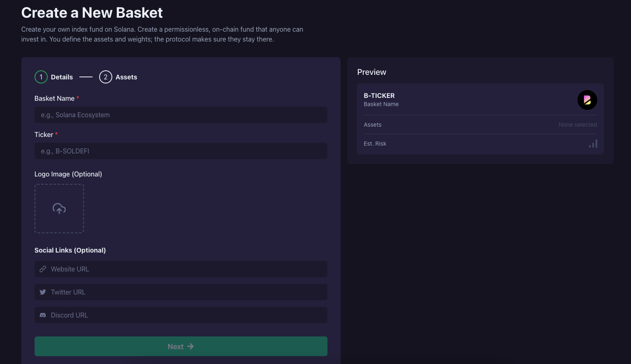
Task: Switch to the Details step label
Action: tap(62, 77)
